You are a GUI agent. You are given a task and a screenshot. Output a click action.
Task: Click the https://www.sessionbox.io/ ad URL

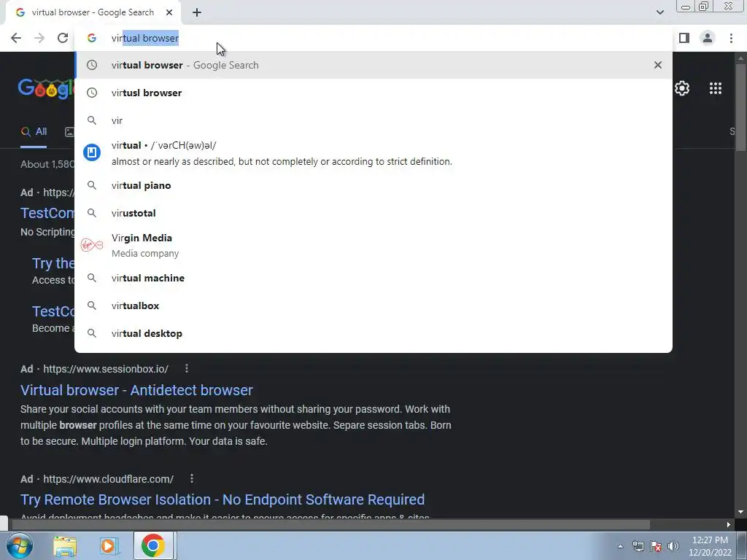tap(106, 369)
